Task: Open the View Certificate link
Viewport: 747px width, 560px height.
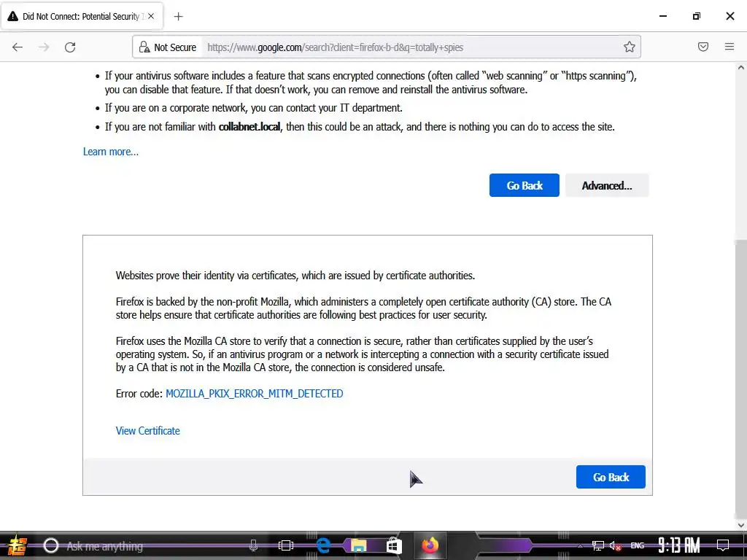Action: 147,431
